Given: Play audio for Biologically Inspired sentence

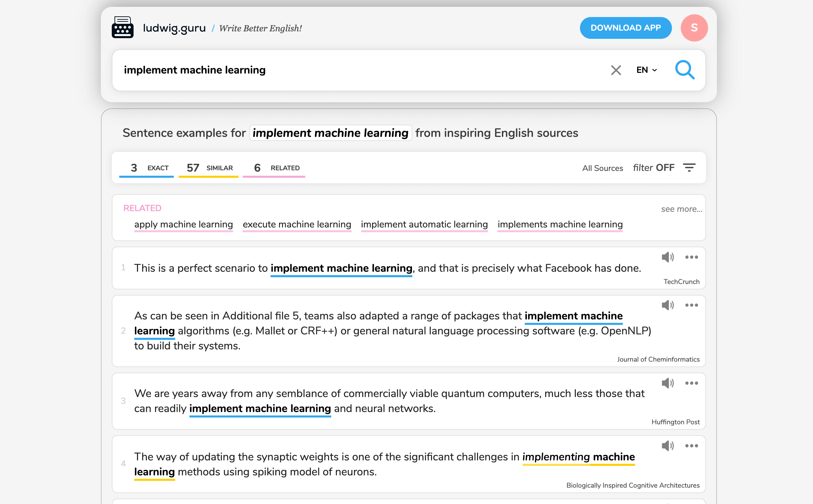Looking at the screenshot, I should (x=668, y=446).
